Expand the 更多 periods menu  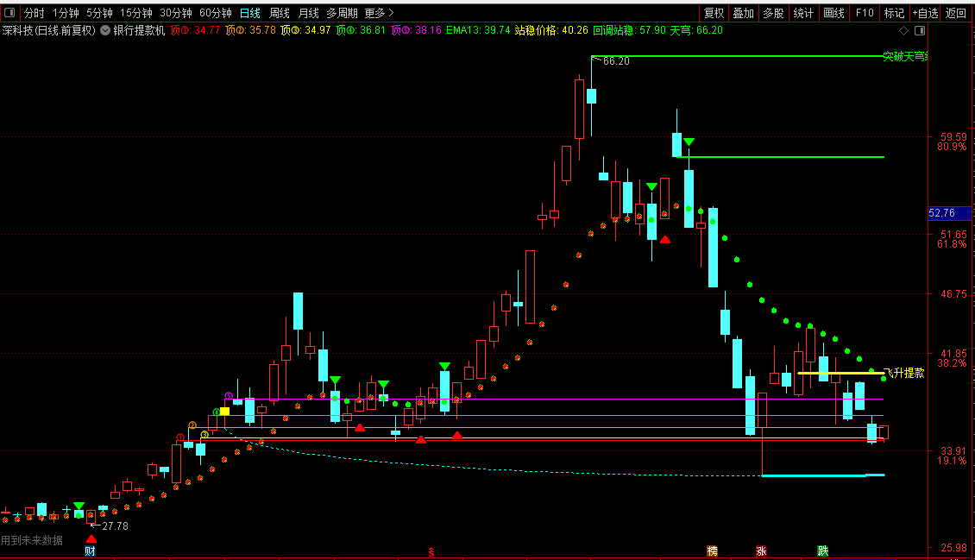(379, 13)
